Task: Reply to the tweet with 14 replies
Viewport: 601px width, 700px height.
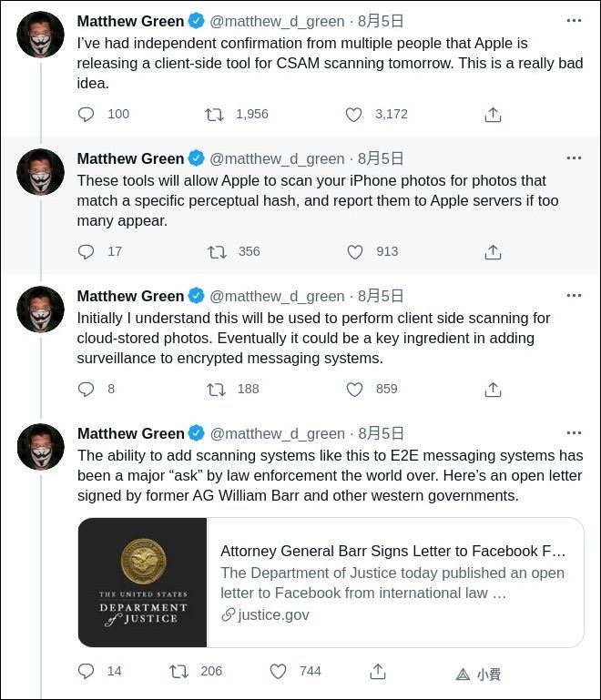Action: 86,671
